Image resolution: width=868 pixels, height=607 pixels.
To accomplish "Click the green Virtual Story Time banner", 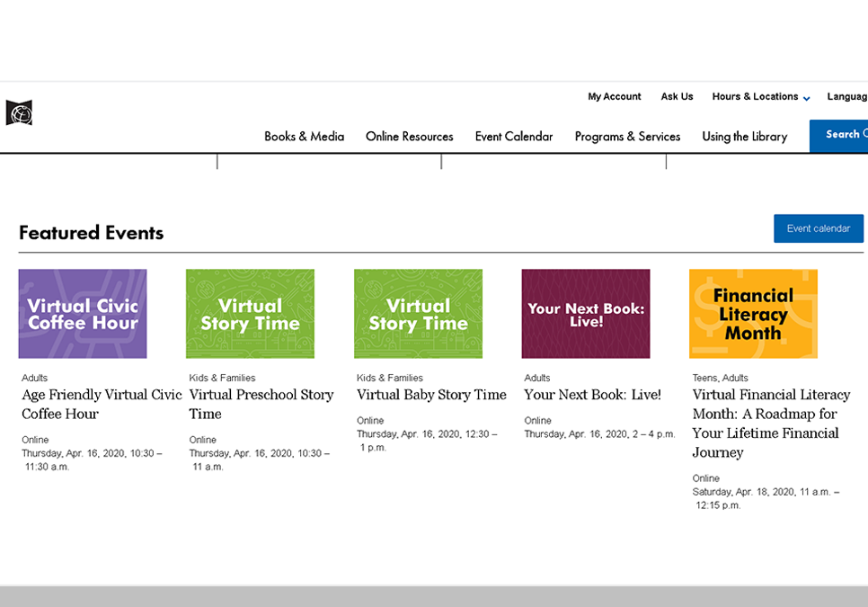I will 250,313.
